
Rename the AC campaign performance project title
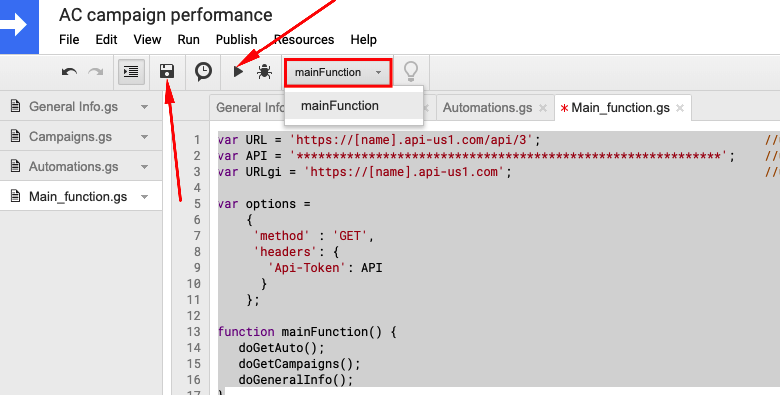pos(166,15)
